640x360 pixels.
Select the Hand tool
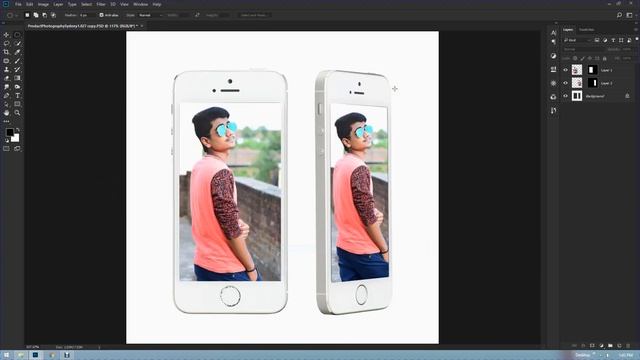(x=7, y=113)
